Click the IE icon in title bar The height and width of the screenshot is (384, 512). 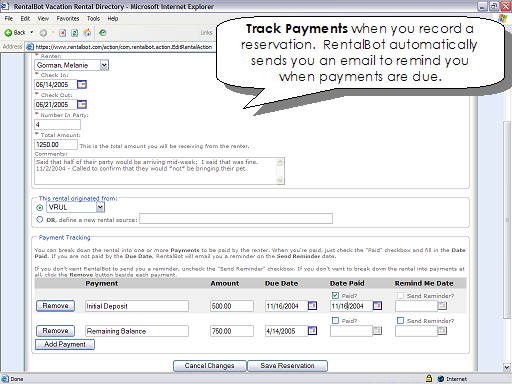(x=5, y=6)
